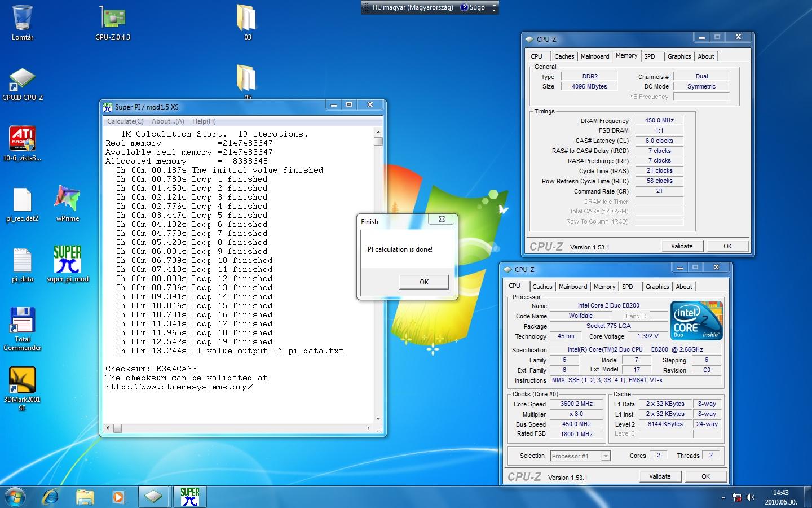Launch Internet Explorer from the taskbar
The width and height of the screenshot is (812, 508).
pos(51,497)
